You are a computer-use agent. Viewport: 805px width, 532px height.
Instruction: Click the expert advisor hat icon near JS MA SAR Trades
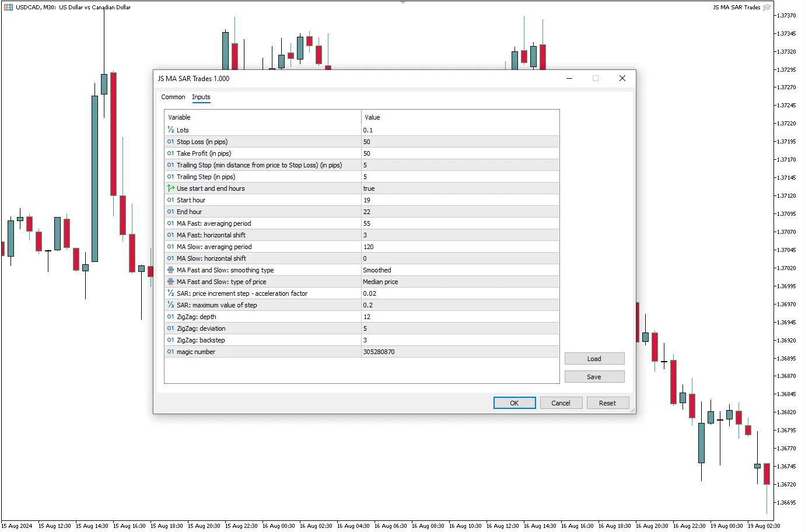767,7
